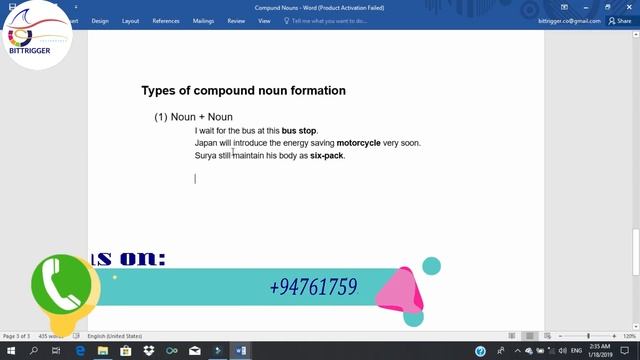The image size is (640, 360).
Task: Open the volume control in tray
Action: coord(562,351)
